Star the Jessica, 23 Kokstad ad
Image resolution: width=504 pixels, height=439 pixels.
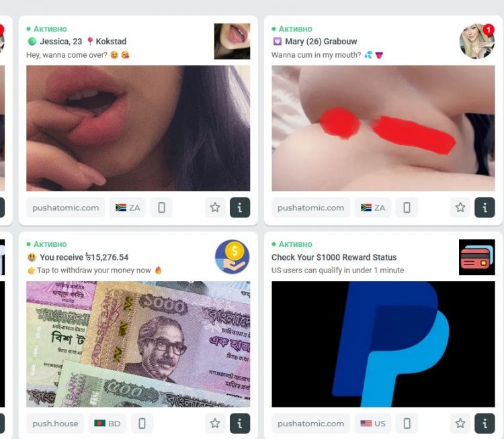215,207
